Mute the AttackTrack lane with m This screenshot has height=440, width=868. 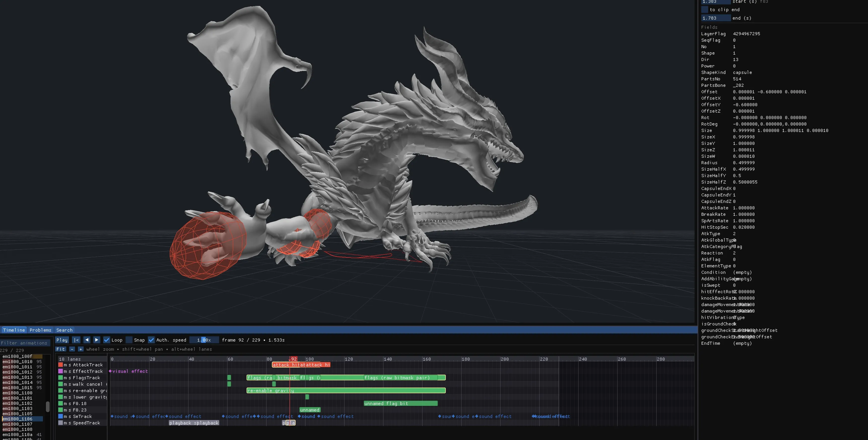[x=65, y=365]
